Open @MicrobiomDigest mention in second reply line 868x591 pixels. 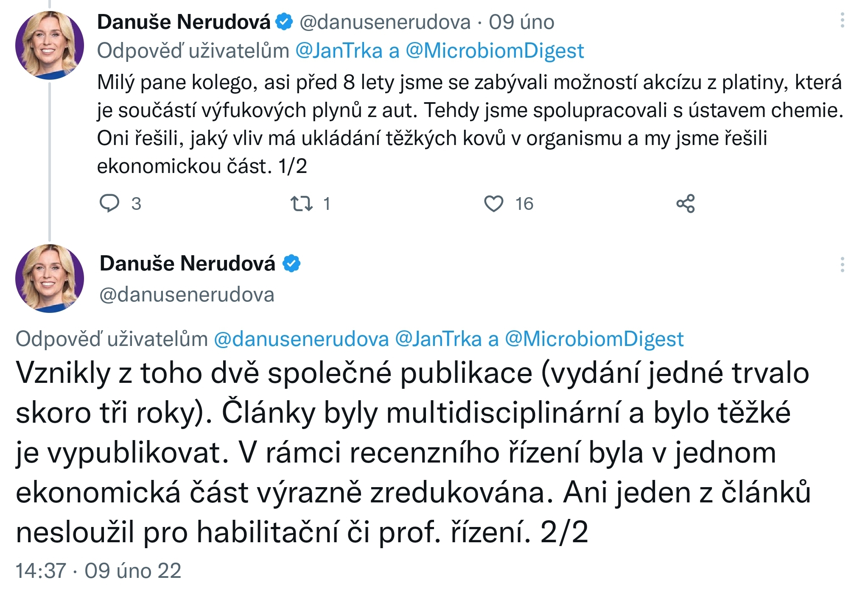[x=594, y=339]
